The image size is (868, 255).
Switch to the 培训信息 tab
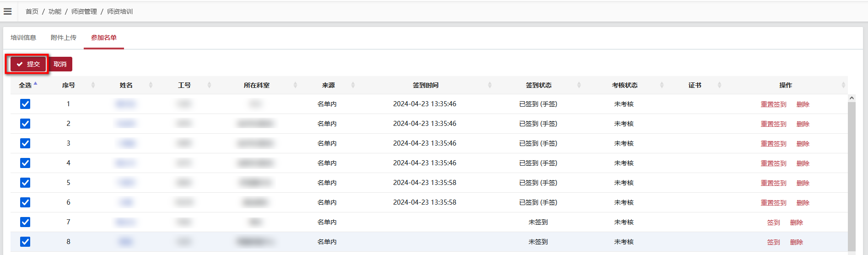pos(23,38)
